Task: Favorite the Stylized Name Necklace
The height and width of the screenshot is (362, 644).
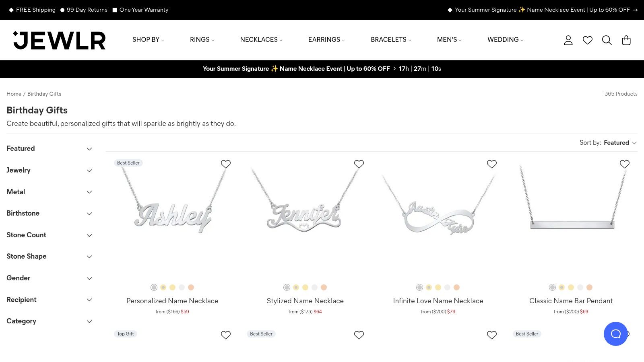Action: (x=359, y=164)
